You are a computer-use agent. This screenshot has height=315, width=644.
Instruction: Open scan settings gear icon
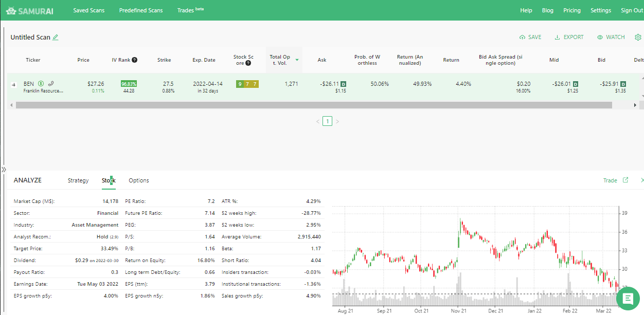click(638, 38)
